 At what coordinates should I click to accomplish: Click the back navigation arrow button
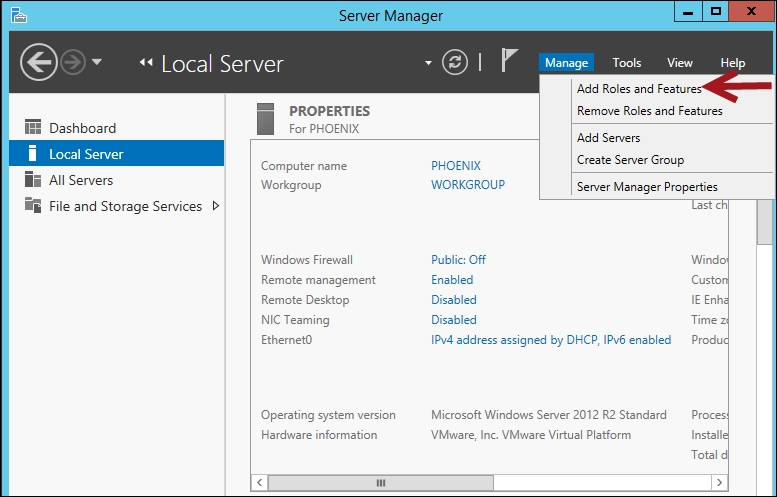click(38, 63)
